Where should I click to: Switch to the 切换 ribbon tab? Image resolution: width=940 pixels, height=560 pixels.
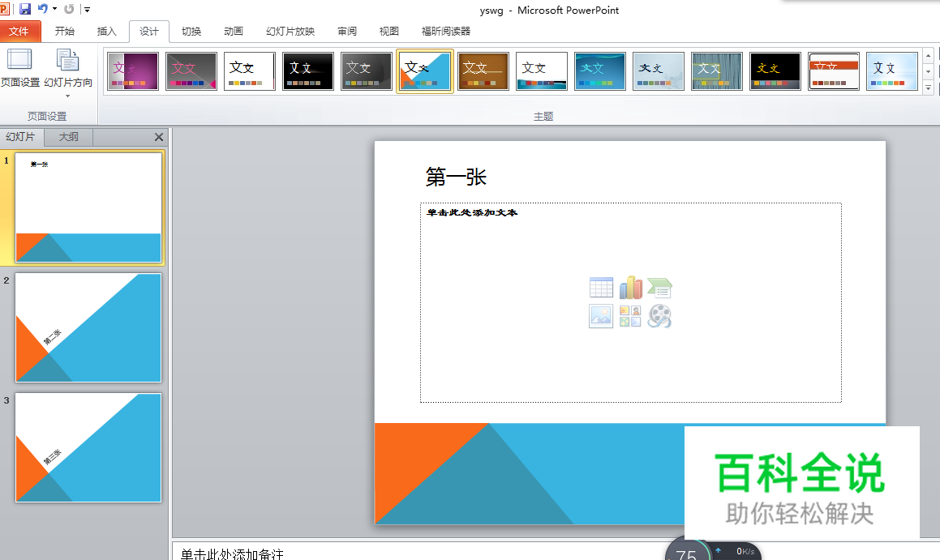pyautogui.click(x=191, y=31)
